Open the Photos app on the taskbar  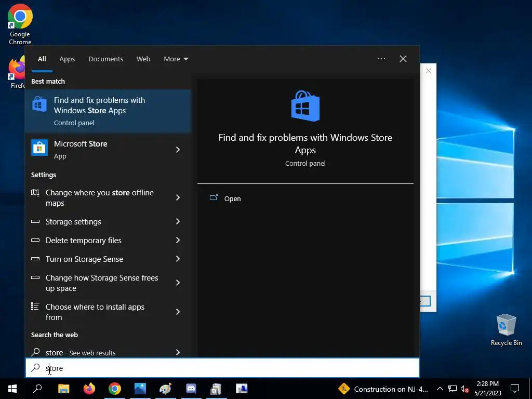140,389
